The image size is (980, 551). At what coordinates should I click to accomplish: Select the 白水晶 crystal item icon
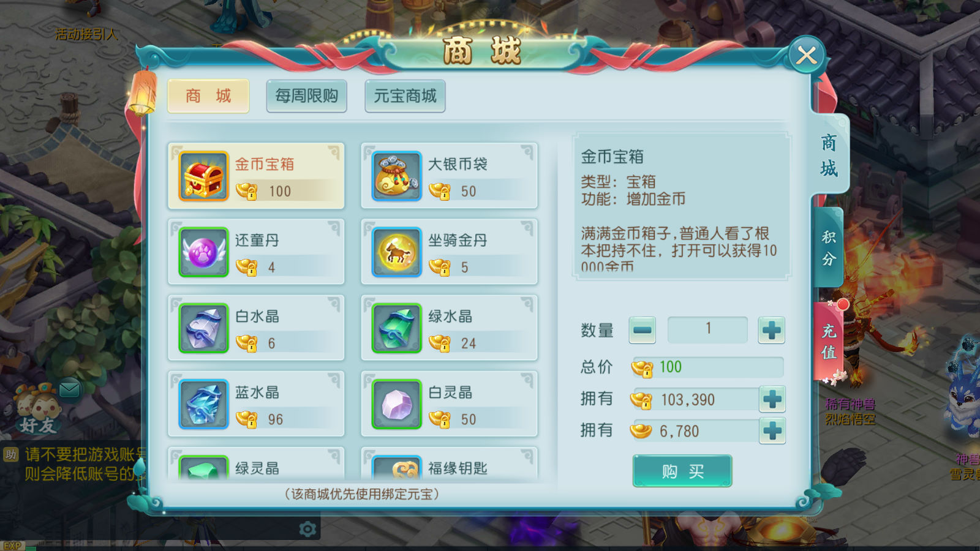[x=203, y=328]
